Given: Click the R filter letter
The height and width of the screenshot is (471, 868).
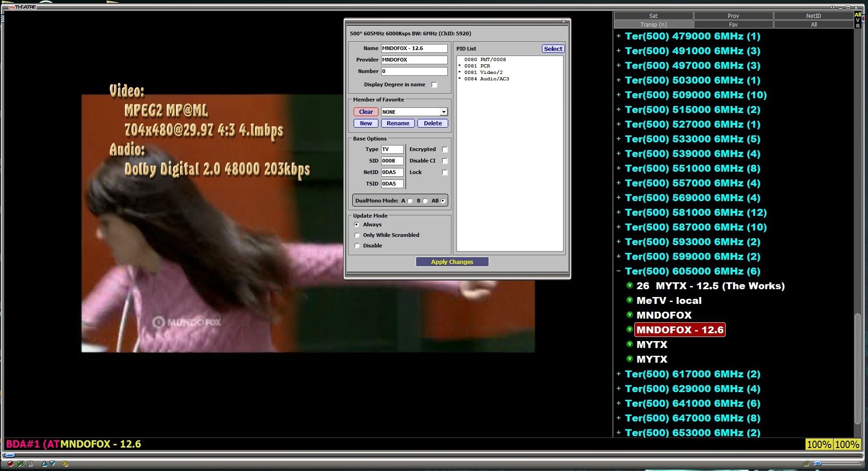Looking at the screenshot, I should (x=857, y=26).
